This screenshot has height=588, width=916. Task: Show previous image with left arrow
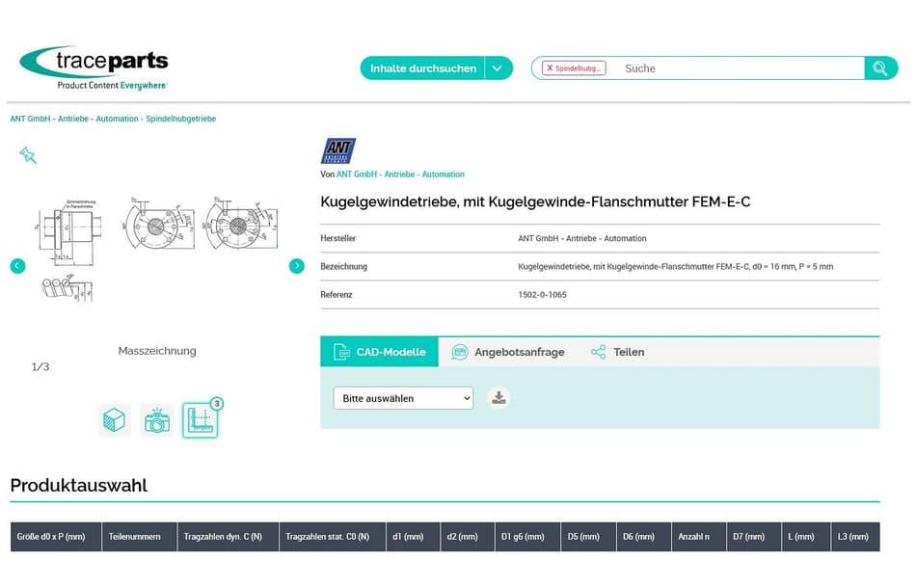(x=17, y=266)
